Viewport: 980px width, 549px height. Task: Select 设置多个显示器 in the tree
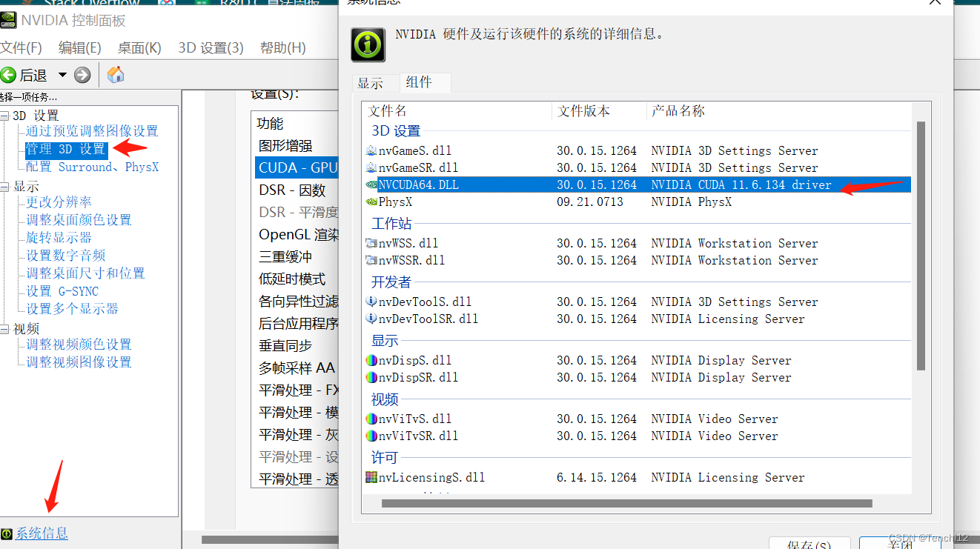(73, 309)
